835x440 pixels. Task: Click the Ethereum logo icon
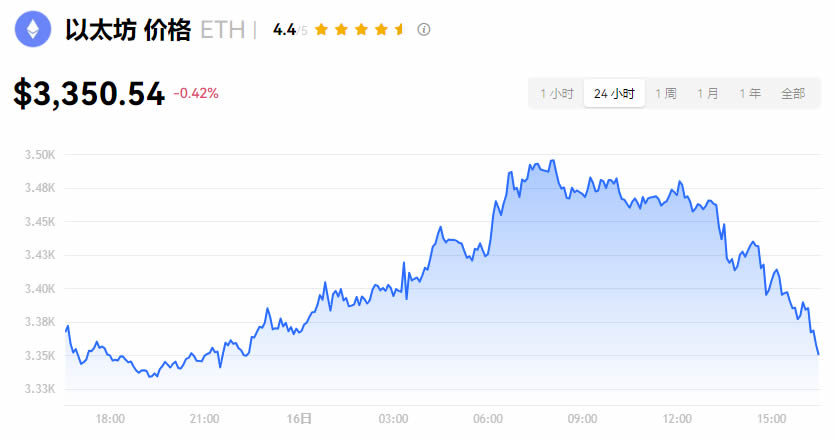pyautogui.click(x=34, y=30)
